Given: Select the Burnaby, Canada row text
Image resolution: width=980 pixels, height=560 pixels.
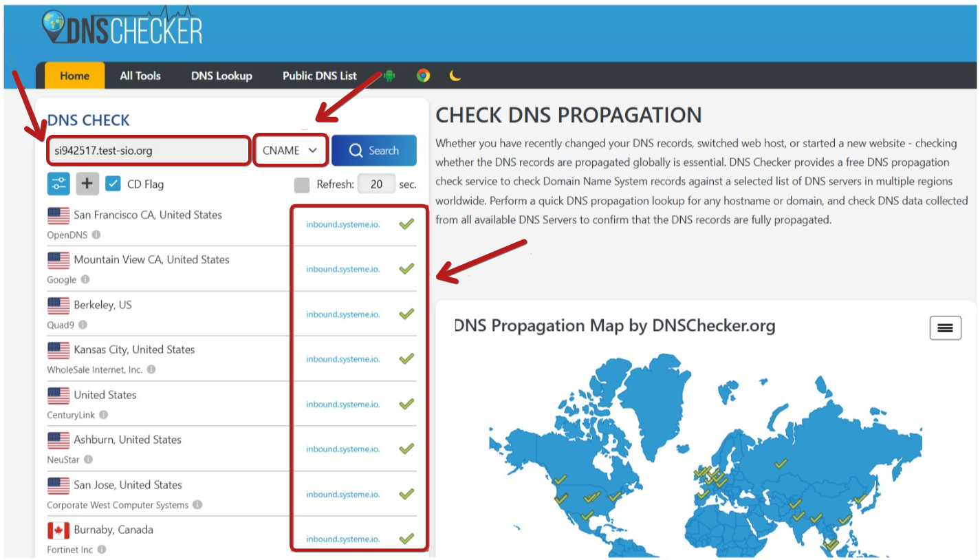Looking at the screenshot, I should tap(113, 530).
